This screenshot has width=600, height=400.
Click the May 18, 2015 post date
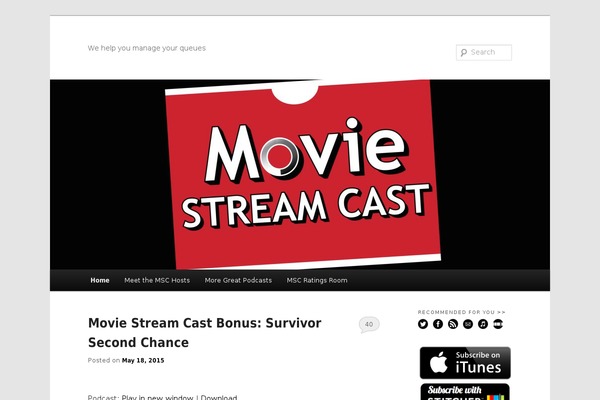point(143,361)
